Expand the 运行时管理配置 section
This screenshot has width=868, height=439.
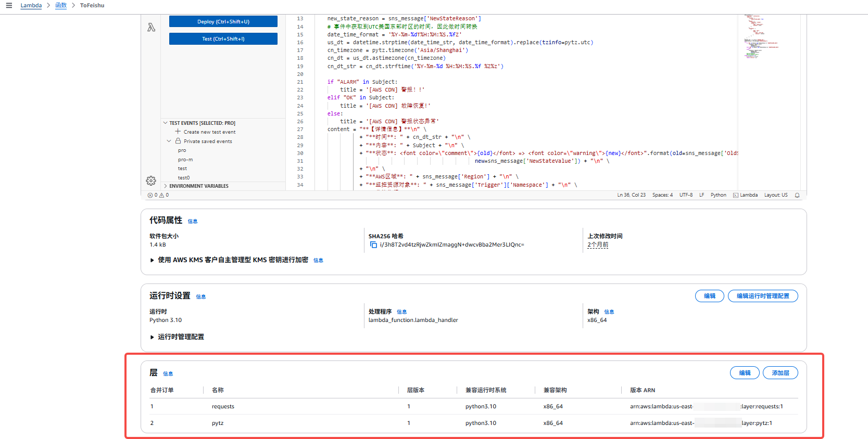[152, 337]
